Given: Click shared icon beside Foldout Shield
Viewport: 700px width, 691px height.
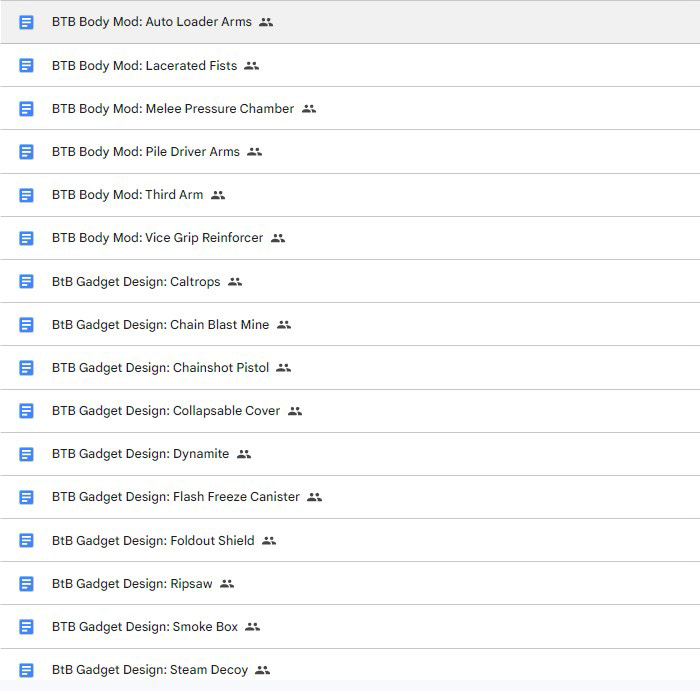Looking at the screenshot, I should [x=269, y=541].
